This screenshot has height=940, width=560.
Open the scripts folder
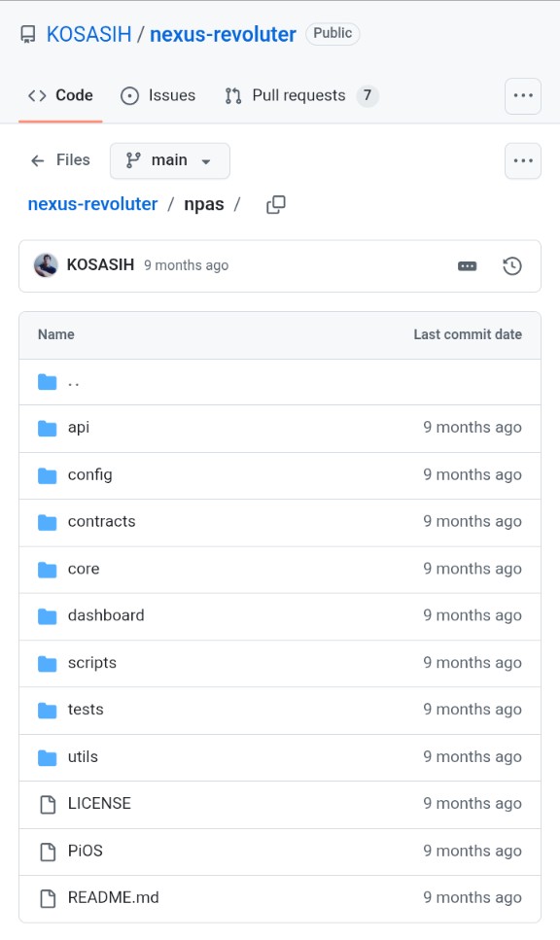pos(91,663)
